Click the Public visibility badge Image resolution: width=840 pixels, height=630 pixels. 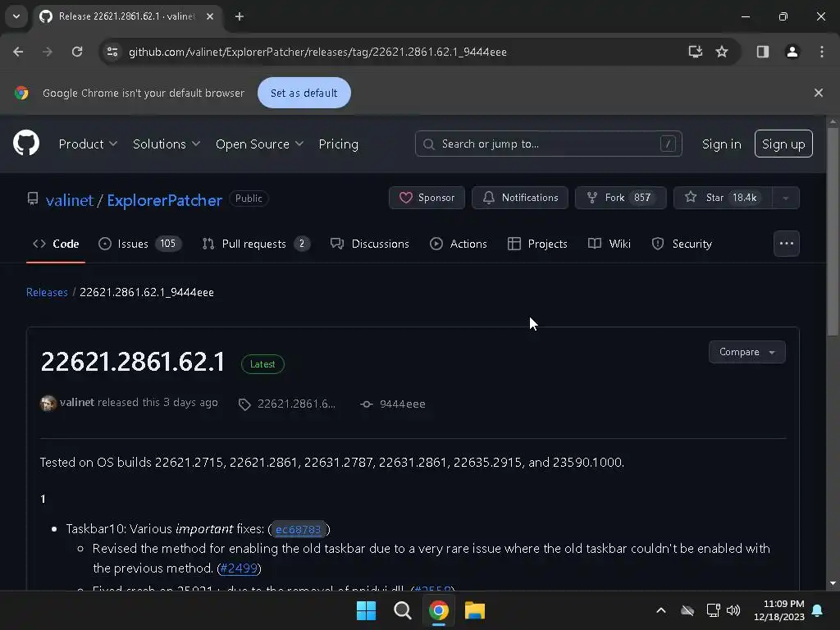[x=249, y=199]
